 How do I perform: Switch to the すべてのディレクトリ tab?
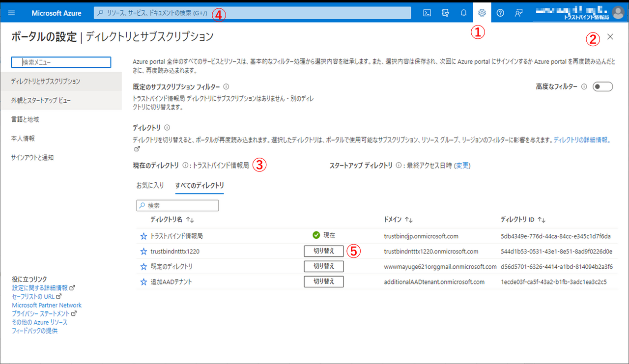[x=200, y=185]
